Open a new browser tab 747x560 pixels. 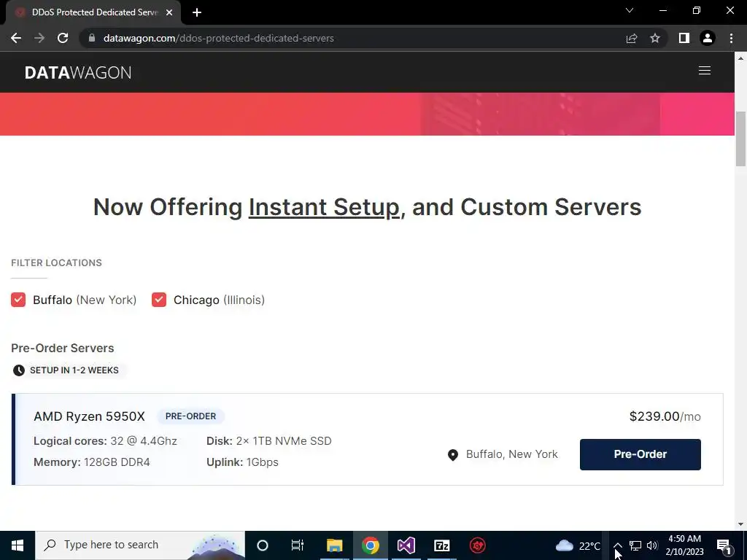(x=197, y=12)
